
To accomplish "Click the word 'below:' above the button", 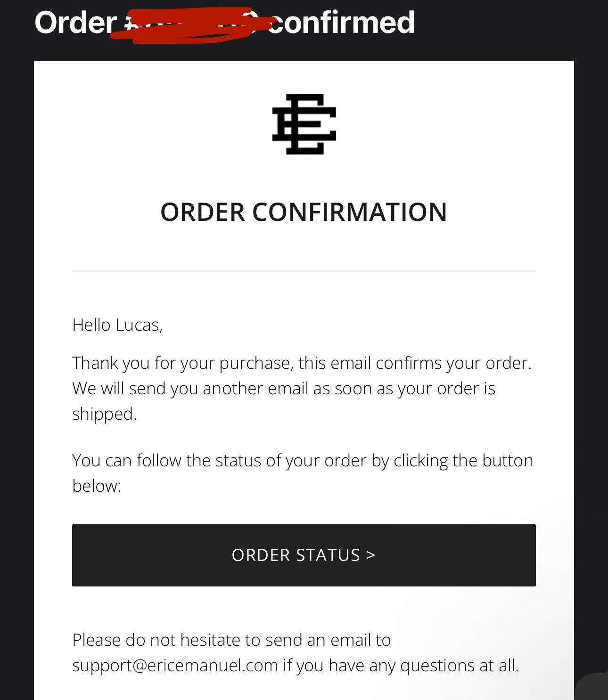I will pos(97,486).
